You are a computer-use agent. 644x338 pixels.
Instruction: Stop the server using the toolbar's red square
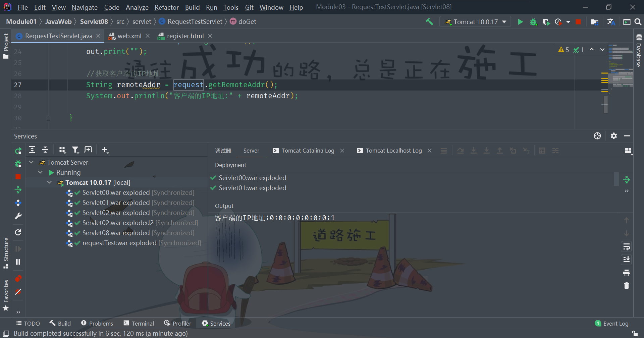[x=578, y=22]
